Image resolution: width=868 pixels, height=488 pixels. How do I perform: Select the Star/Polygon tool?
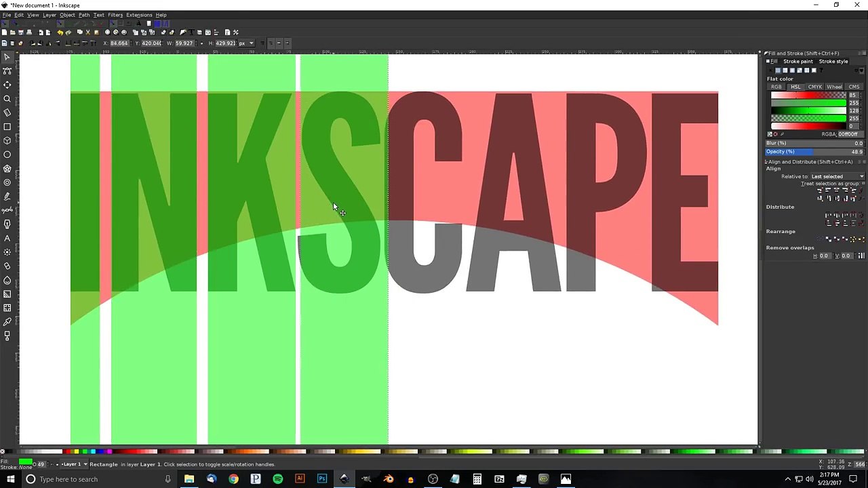(7, 168)
